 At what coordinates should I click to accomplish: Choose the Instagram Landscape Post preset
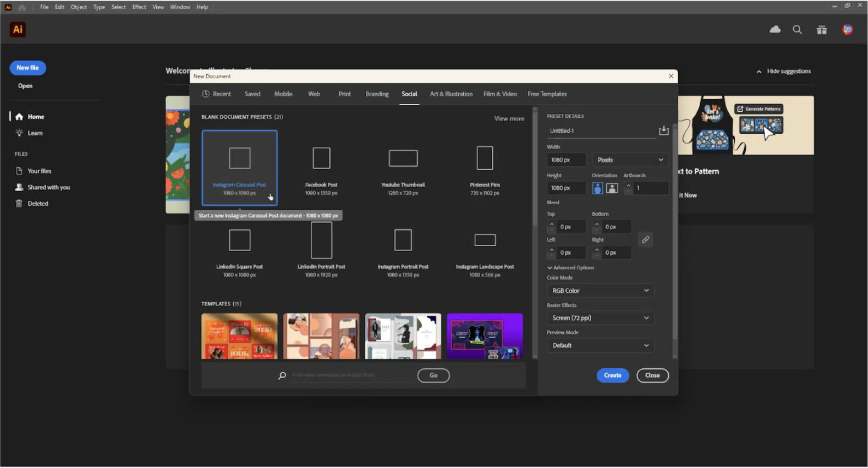click(x=485, y=251)
